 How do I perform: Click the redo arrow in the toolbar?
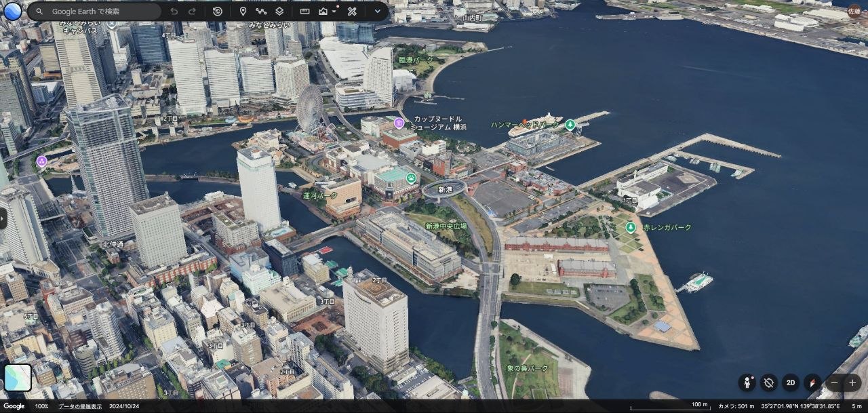coord(192,12)
